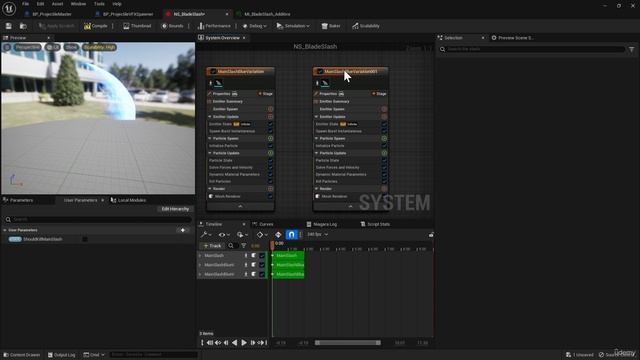Collapse first emitter node with bottom chevron
Viewport: 640px width, 360px height.
[240, 207]
